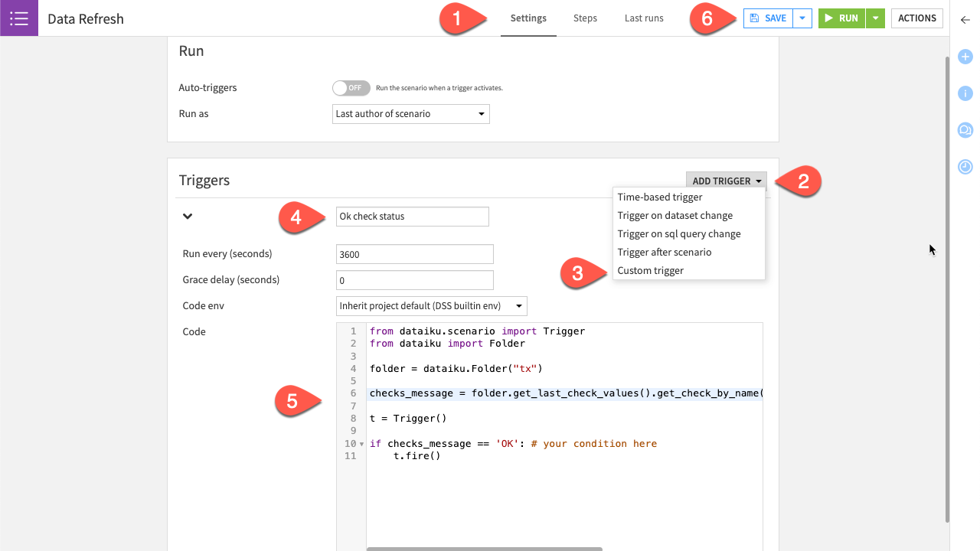Open the discussions chat icon
The image size is (980, 551).
965,130
